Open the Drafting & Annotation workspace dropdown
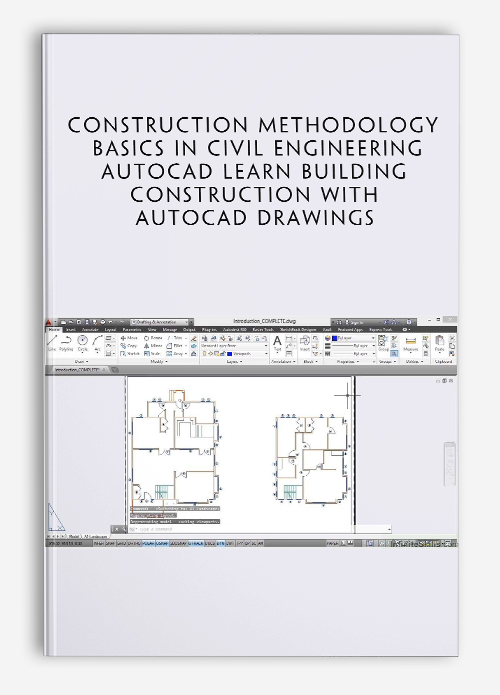The height and width of the screenshot is (695, 500). 159,322
